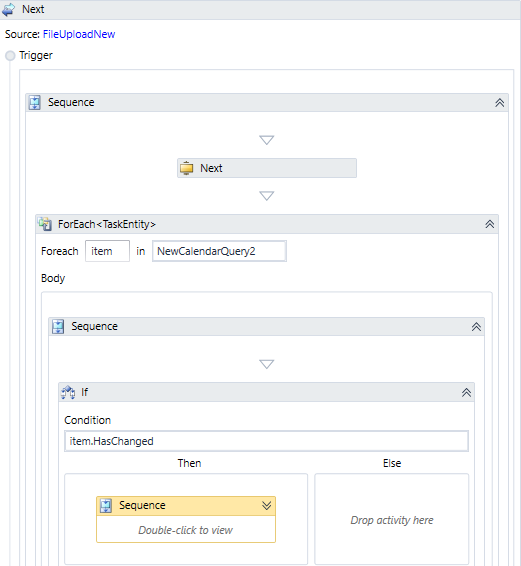Collapse the If activity
Screen dimensions: 521x566
point(466,392)
